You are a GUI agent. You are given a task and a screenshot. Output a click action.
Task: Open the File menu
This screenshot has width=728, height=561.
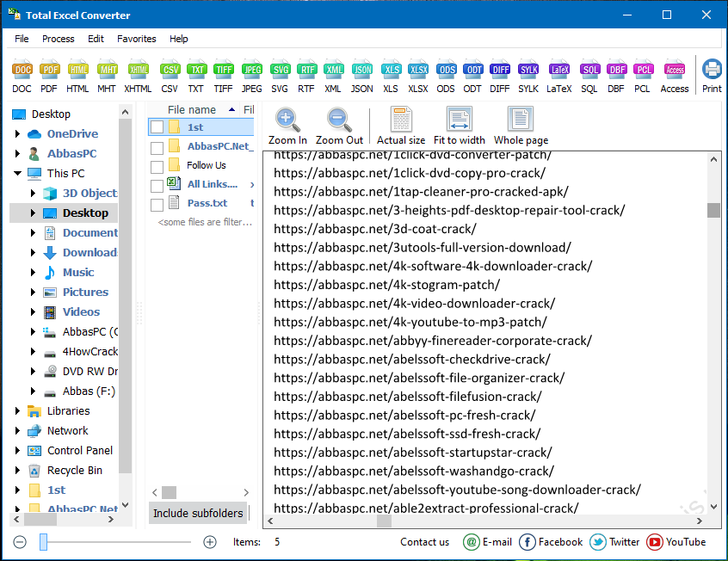click(22, 39)
